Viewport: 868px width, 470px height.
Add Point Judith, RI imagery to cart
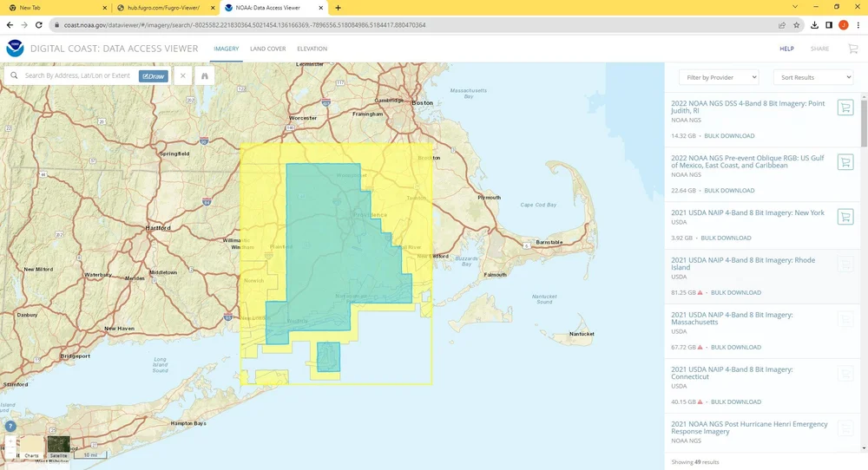pos(845,108)
